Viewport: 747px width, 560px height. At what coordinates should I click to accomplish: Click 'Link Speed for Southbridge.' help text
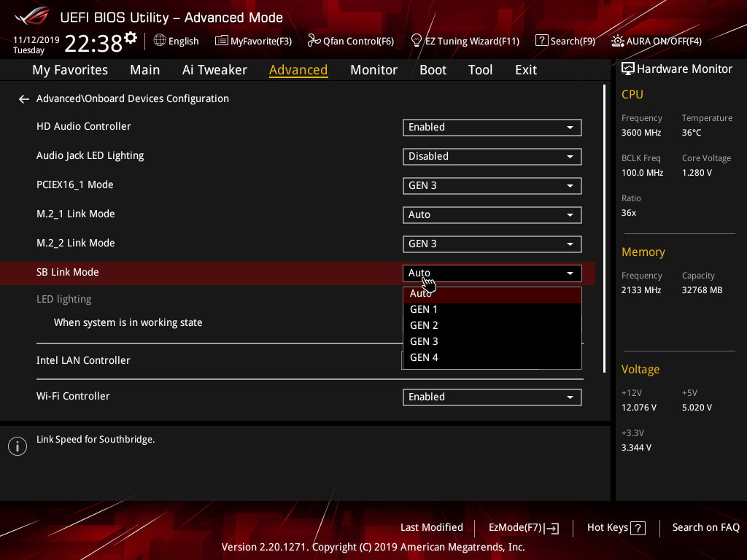(96, 440)
